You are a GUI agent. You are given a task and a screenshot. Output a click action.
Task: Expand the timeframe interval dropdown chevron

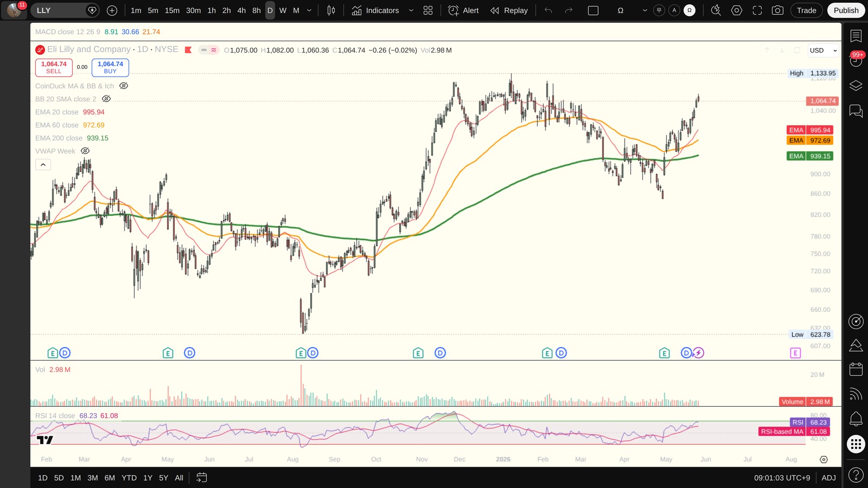click(x=309, y=10)
